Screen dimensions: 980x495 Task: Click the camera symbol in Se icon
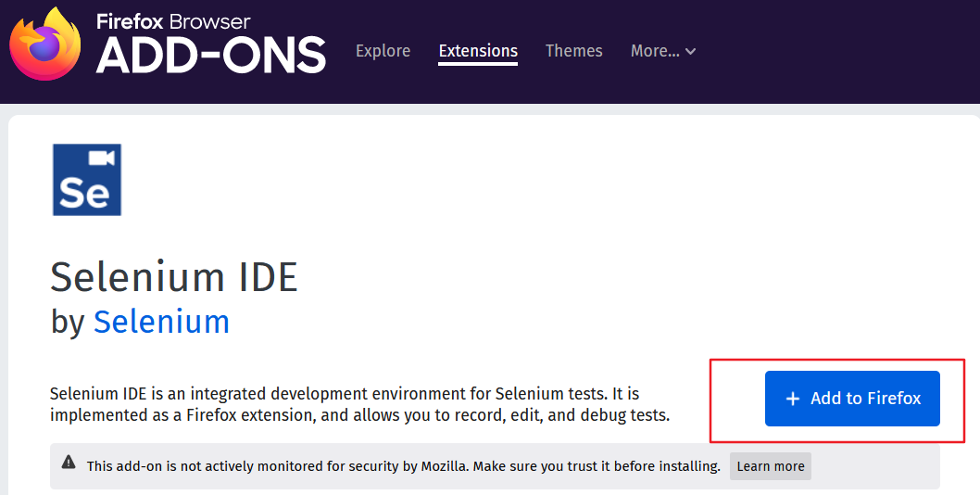[x=102, y=159]
